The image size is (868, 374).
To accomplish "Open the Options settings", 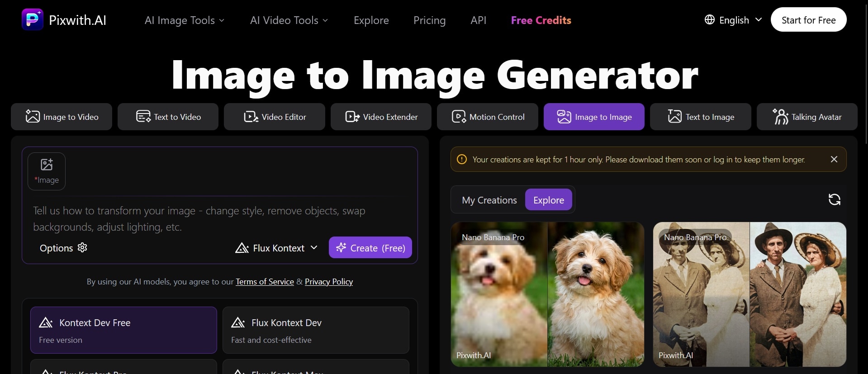I will (x=63, y=248).
